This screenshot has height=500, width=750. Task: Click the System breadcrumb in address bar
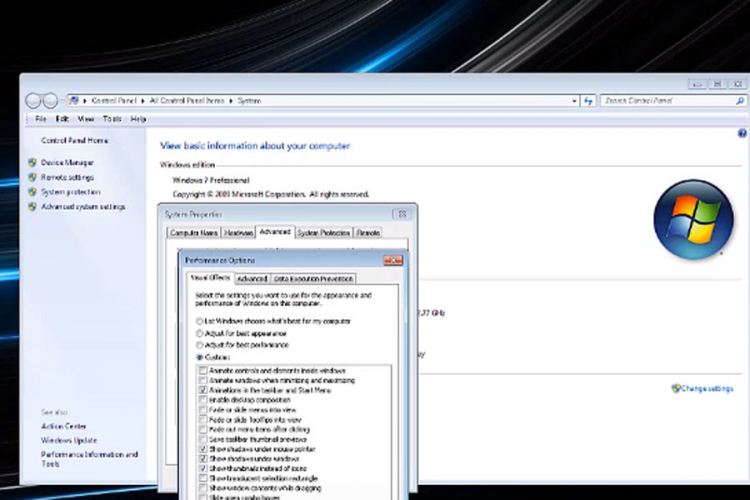[x=249, y=101]
